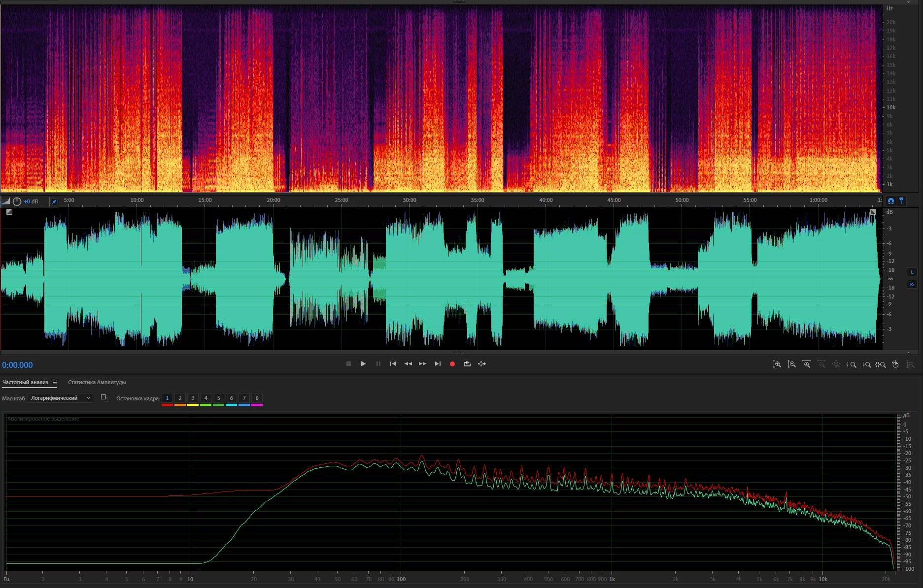Collapse waveform panel using bottom-right arrow

908,353
